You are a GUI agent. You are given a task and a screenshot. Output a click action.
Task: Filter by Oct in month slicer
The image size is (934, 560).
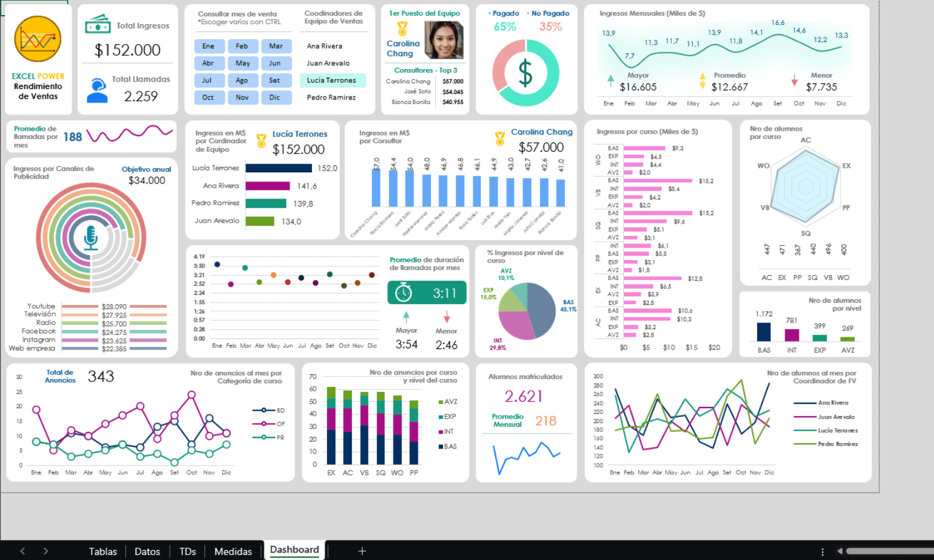point(209,97)
